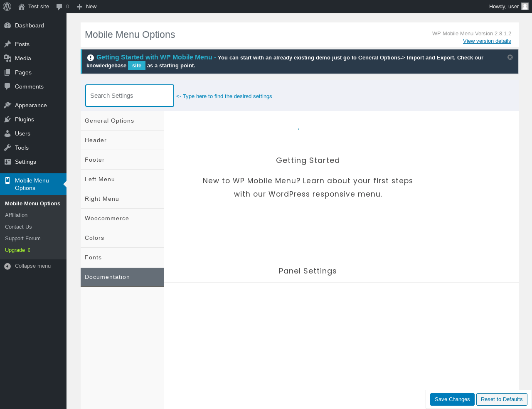The image size is (532, 409).
Task: Click the Tools wrench icon
Action: 7,148
